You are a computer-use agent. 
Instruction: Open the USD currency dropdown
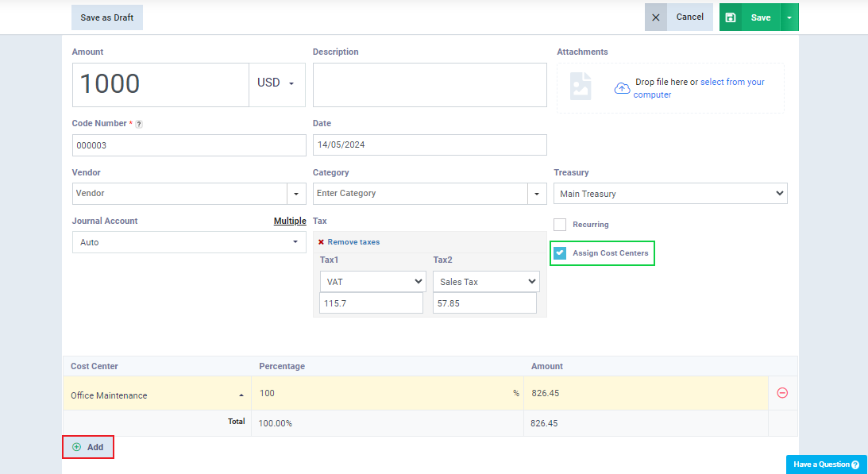pos(277,85)
